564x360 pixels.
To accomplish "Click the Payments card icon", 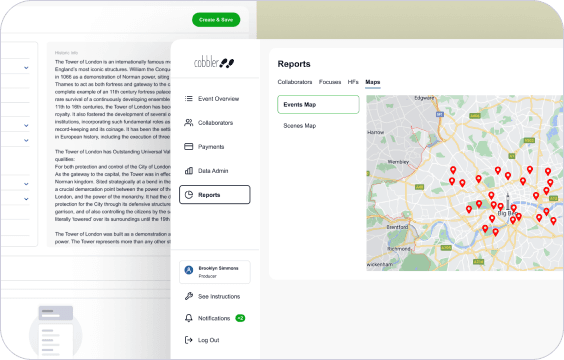I will 188,147.
